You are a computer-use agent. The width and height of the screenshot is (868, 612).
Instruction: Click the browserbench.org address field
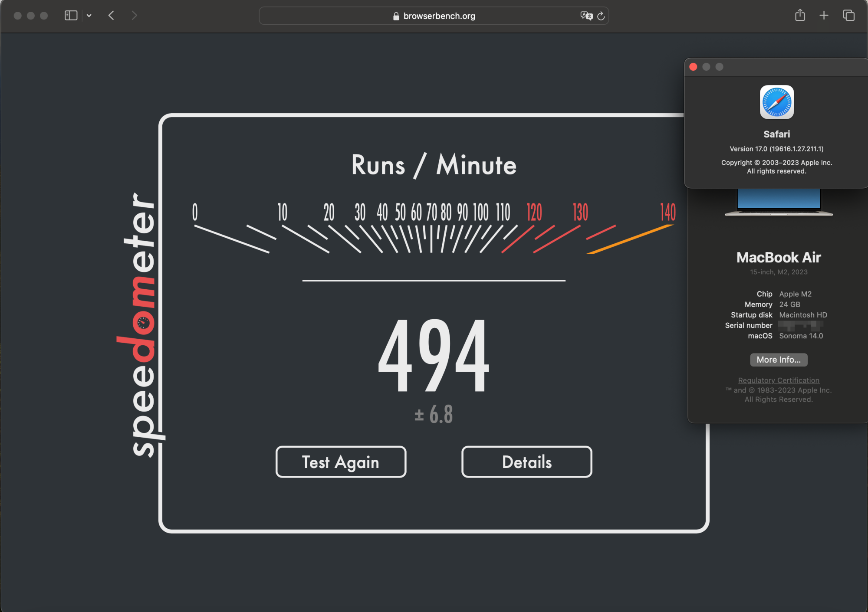pos(439,16)
